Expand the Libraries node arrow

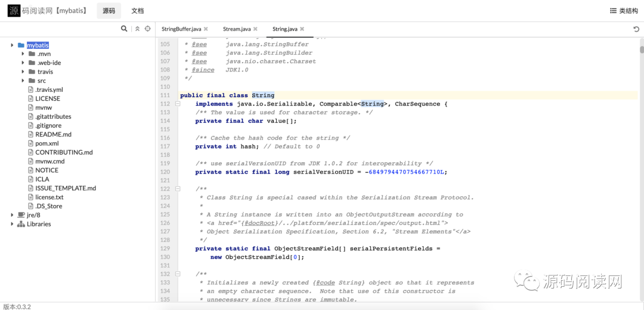[x=13, y=224]
